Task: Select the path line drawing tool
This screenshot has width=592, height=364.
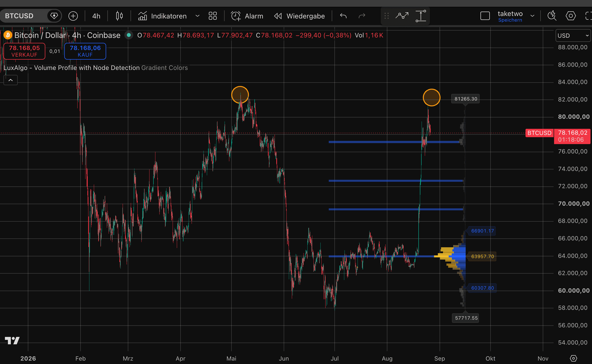Action: [402, 16]
